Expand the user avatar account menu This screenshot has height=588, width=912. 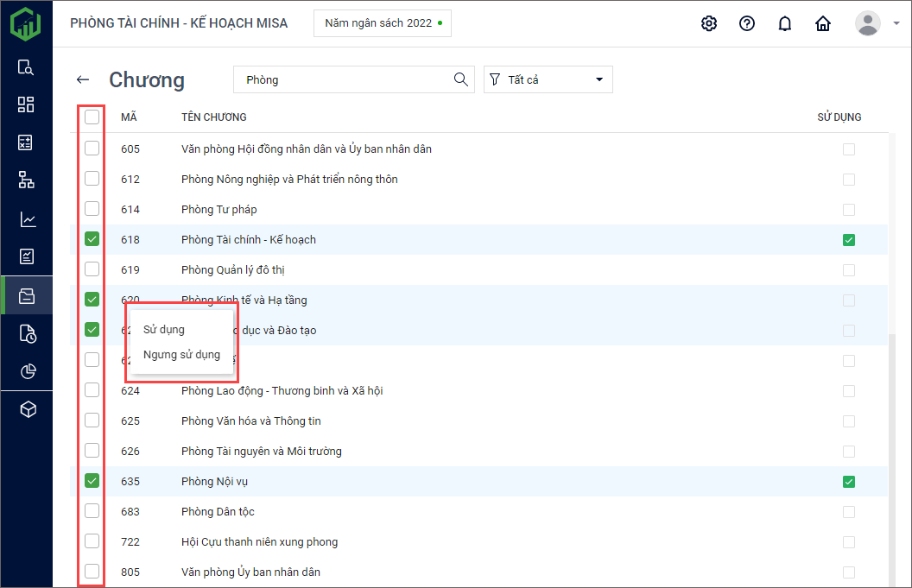click(x=876, y=23)
